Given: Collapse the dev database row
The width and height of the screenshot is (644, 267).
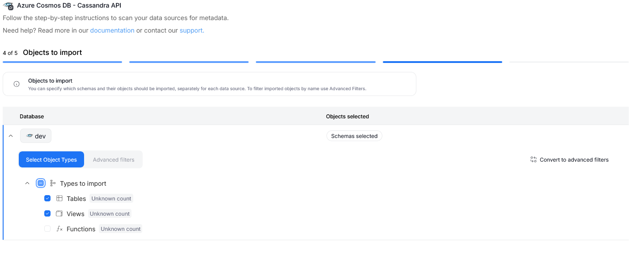Looking at the screenshot, I should click(x=11, y=136).
